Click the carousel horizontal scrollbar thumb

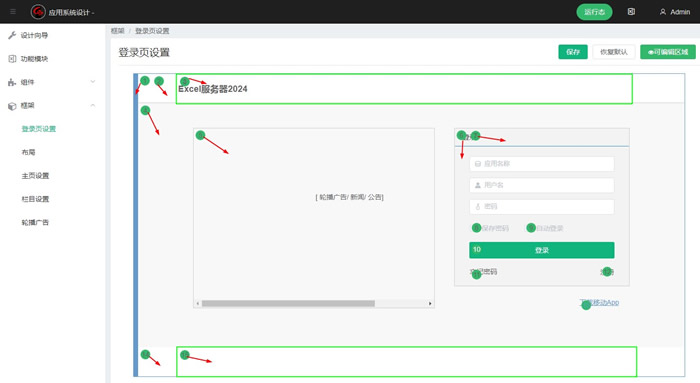(x=288, y=304)
